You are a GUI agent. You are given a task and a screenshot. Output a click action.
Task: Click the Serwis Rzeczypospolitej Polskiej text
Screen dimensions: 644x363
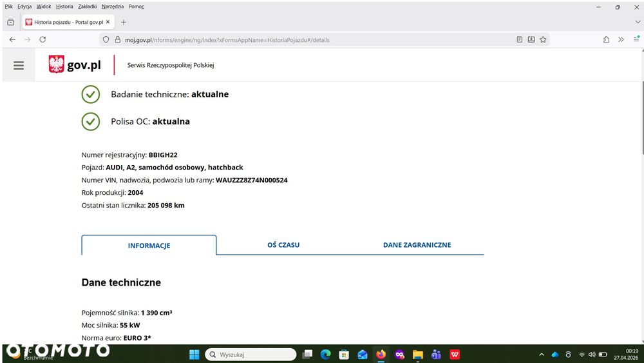click(x=171, y=65)
